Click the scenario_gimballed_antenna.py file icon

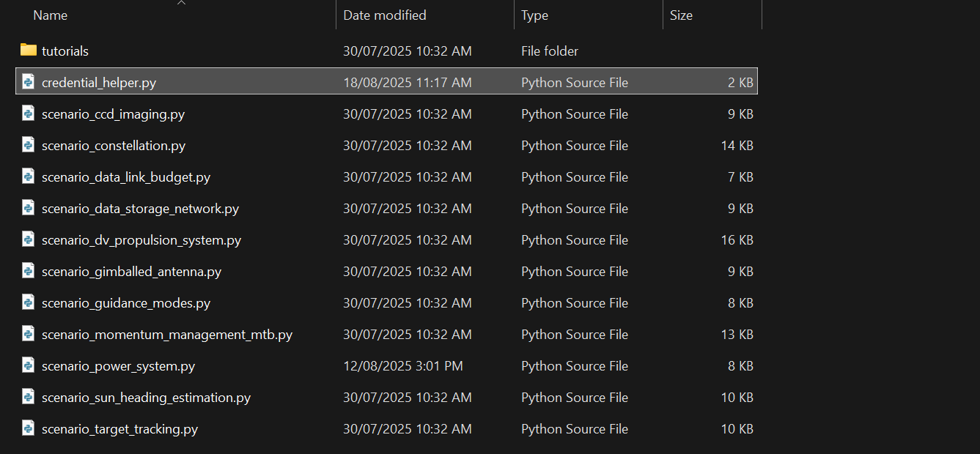[x=29, y=271]
